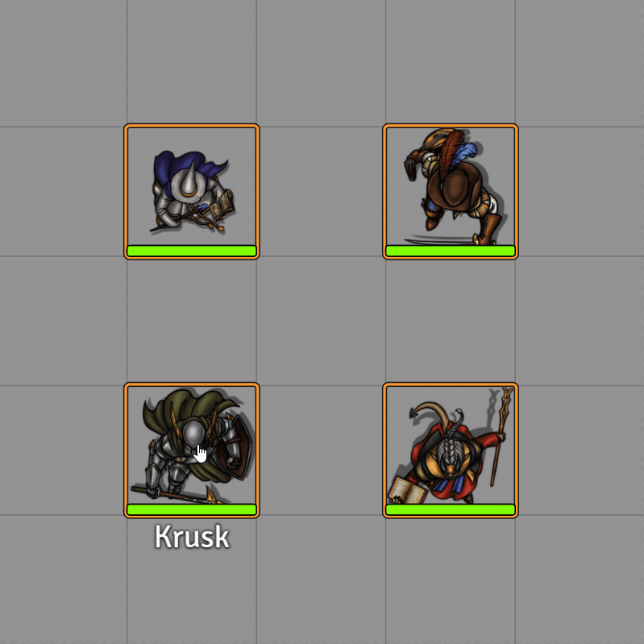Click empty grid cell between bottom two tokens
The width and height of the screenshot is (644, 644).
click(x=321, y=450)
